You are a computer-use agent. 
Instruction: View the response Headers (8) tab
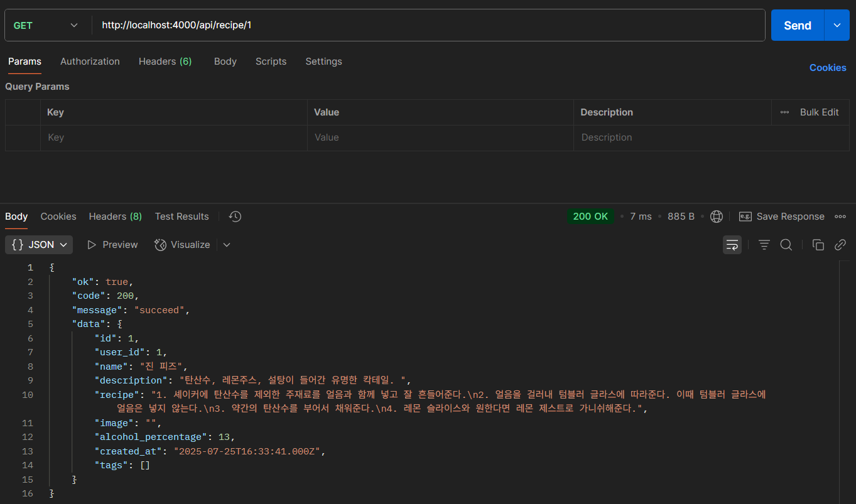pos(116,217)
